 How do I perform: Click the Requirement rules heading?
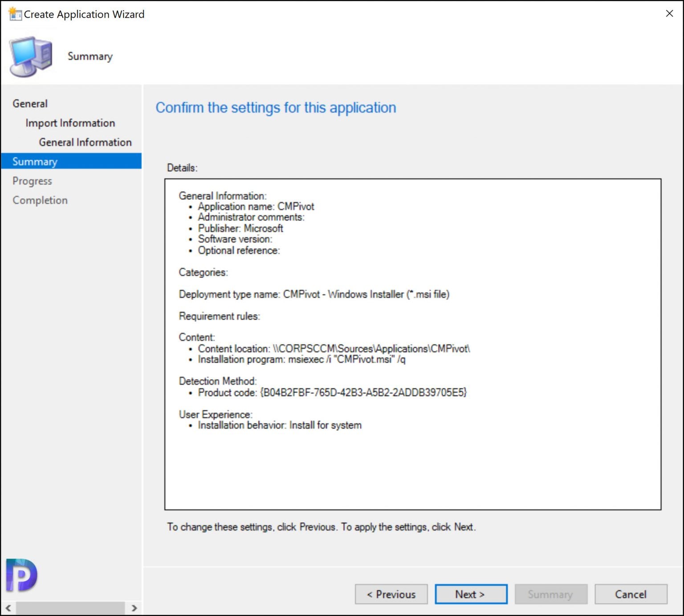[220, 316]
